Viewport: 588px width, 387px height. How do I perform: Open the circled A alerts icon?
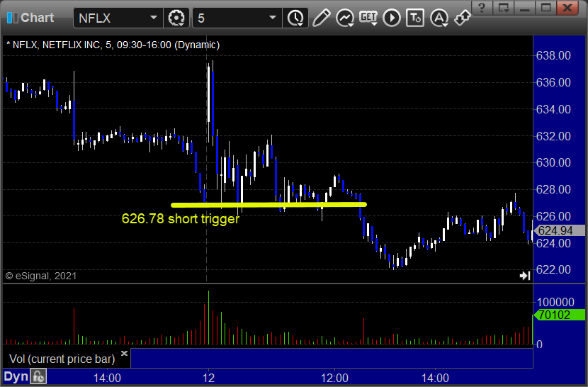coord(439,18)
